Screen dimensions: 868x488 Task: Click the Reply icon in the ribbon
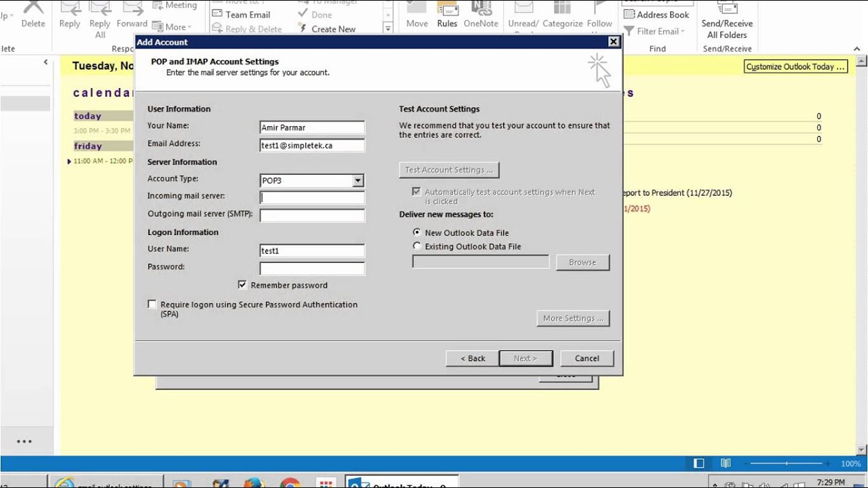click(70, 15)
